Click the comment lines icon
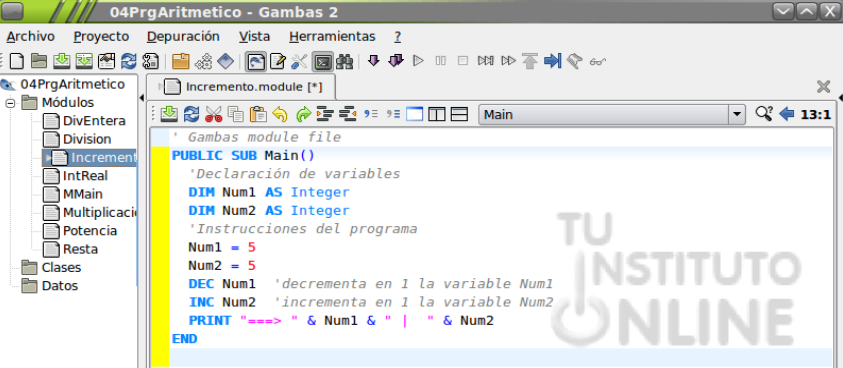 point(372,114)
